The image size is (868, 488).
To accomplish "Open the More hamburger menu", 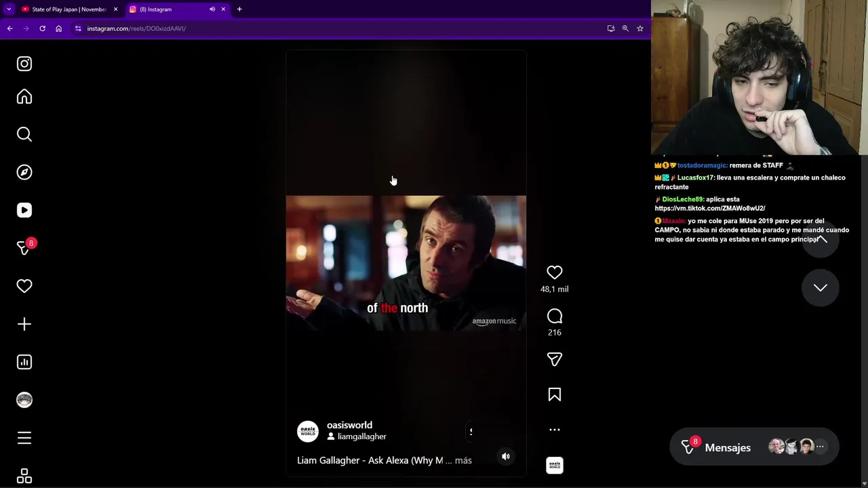I will click(24, 438).
